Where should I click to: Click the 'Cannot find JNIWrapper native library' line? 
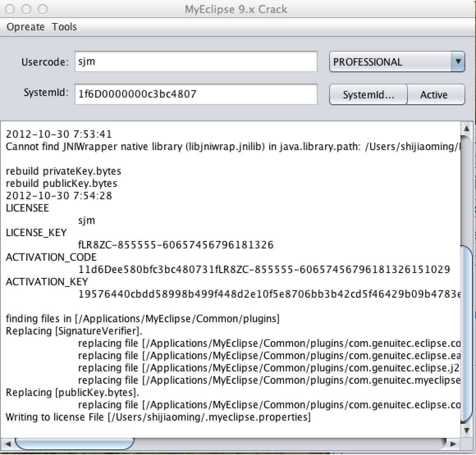(233, 146)
